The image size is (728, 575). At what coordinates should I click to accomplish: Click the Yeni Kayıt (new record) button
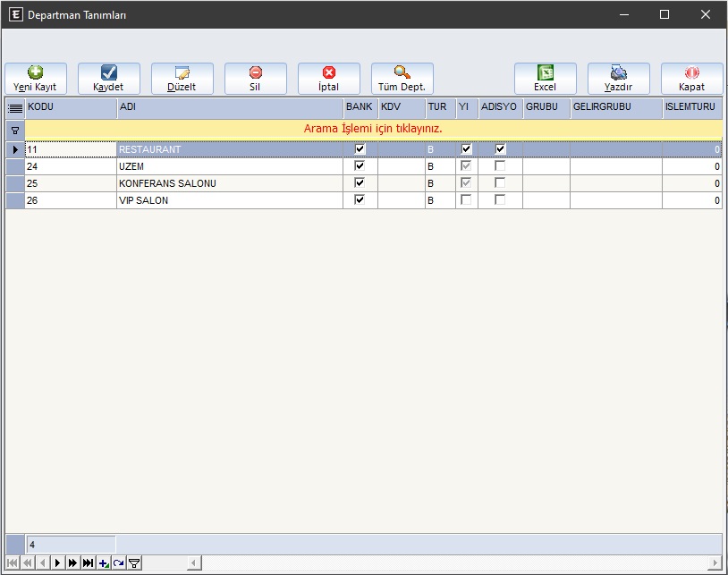[36, 79]
